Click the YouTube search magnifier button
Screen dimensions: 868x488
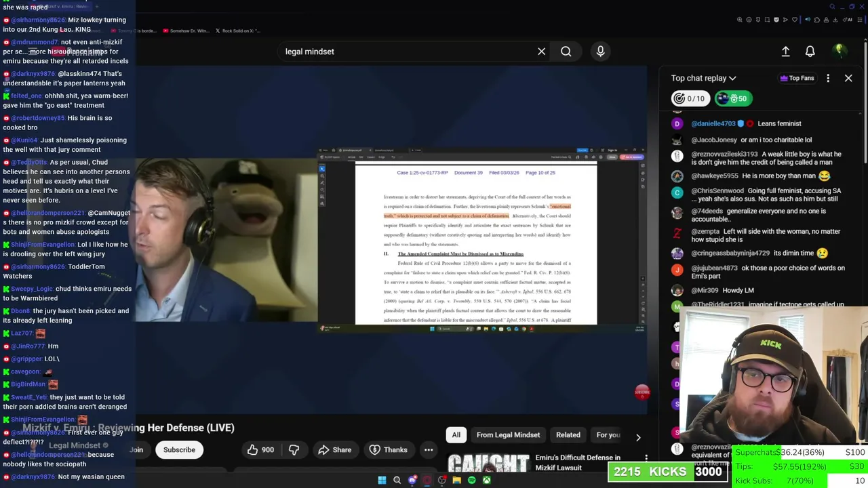pyautogui.click(x=566, y=52)
